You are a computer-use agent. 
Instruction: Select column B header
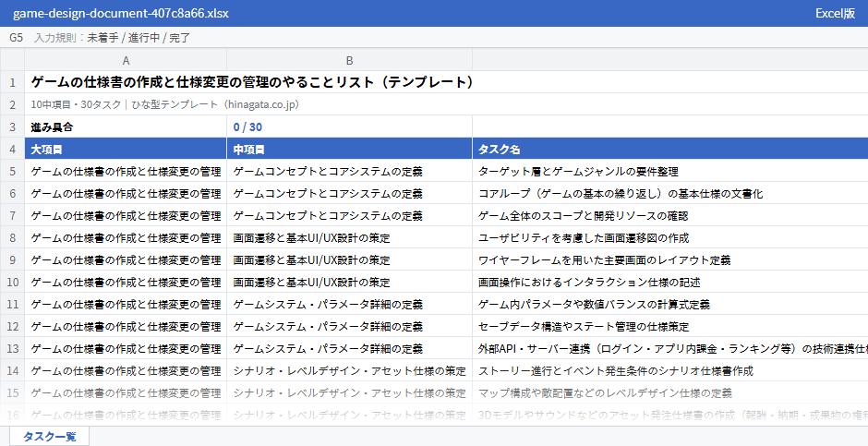click(x=349, y=60)
